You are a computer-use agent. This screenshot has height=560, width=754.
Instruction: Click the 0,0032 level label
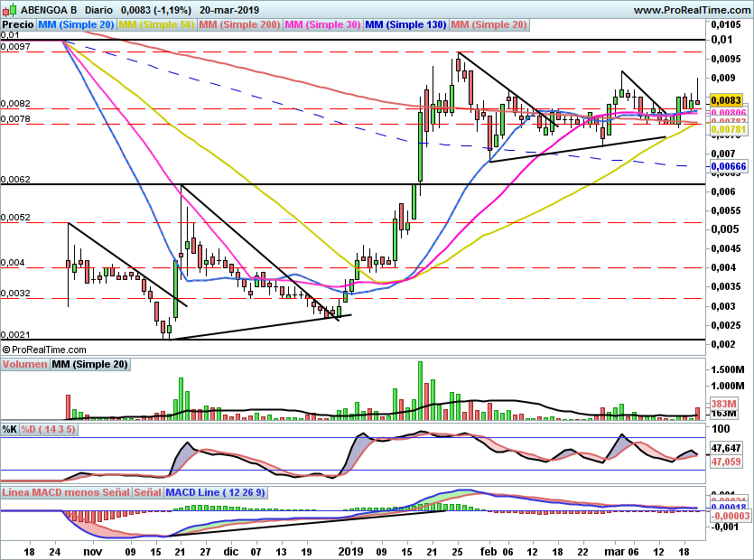click(x=15, y=293)
